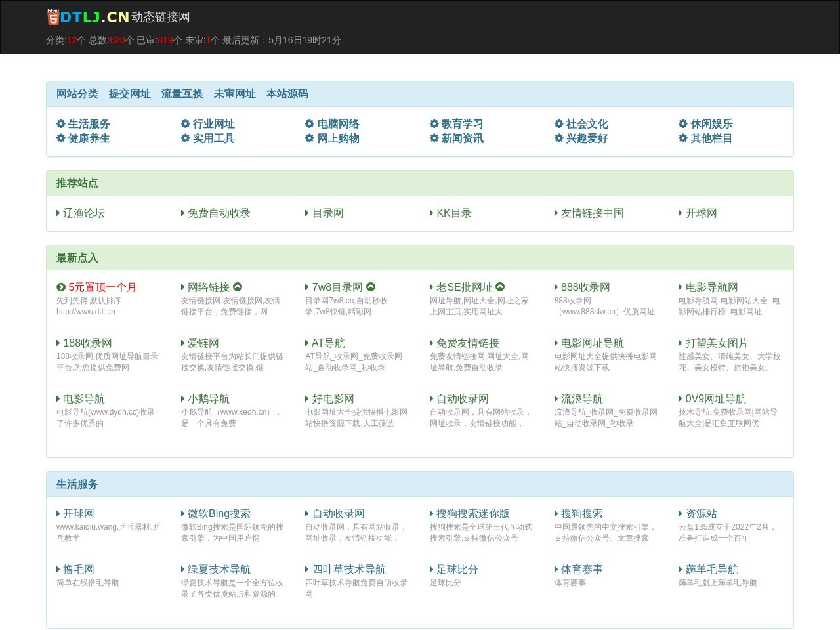
Task: Click the up-arrow badge after 老SE批网址
Action: tap(500, 287)
